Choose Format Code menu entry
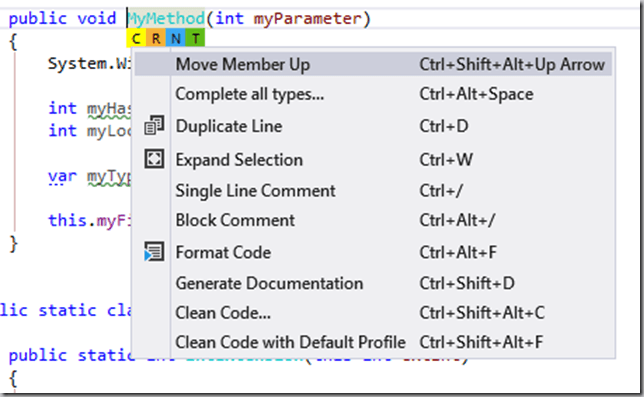 (373, 252)
